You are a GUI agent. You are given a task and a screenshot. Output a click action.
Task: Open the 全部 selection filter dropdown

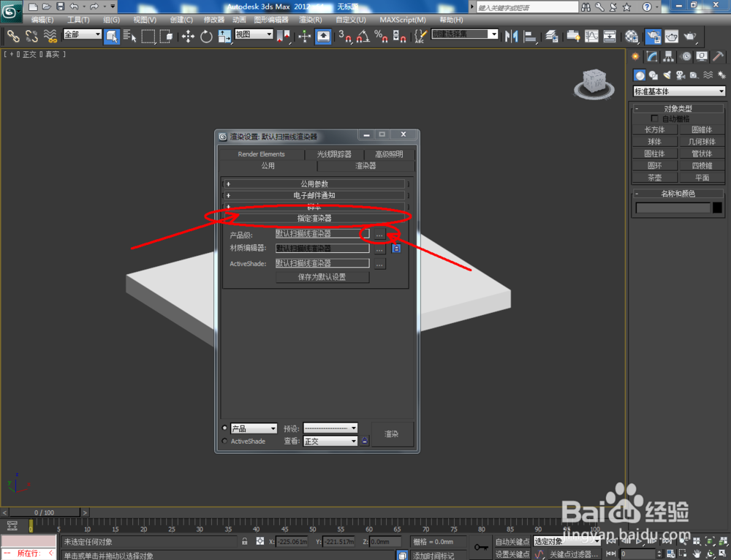coord(83,34)
